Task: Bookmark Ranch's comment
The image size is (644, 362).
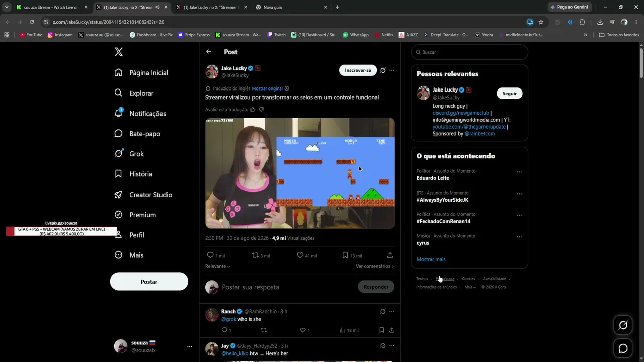Action: (381, 330)
